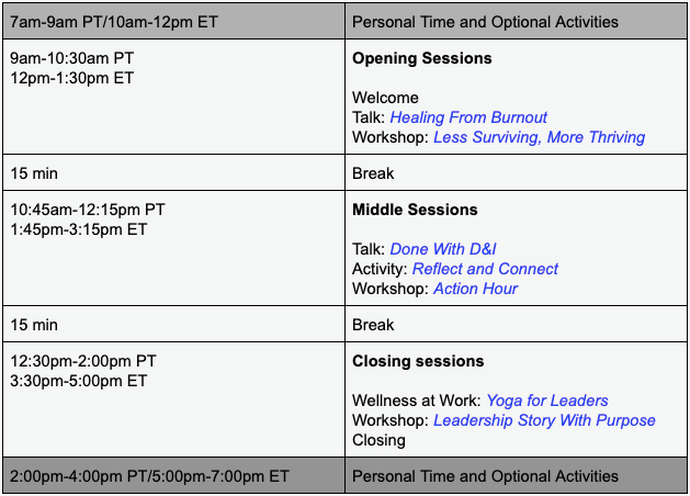Click the "Closing sessions" heading
Image resolution: width=690 pixels, height=496 pixels.
point(418,361)
